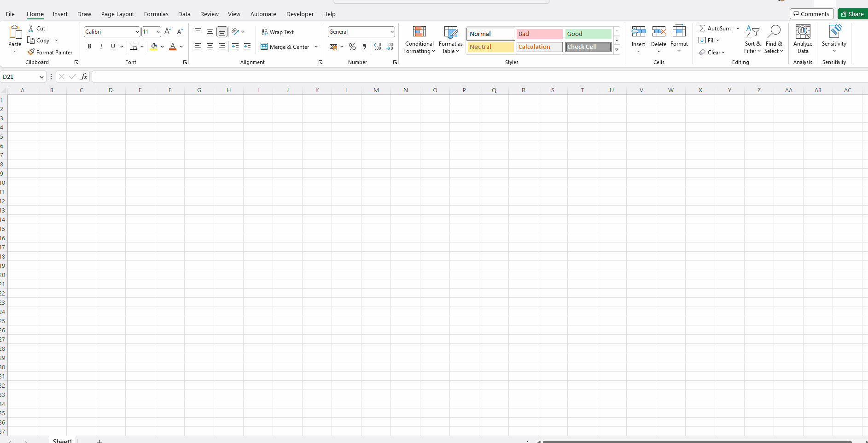The width and height of the screenshot is (868, 443).
Task: Select the Conditional Formatting command
Action: (x=419, y=40)
